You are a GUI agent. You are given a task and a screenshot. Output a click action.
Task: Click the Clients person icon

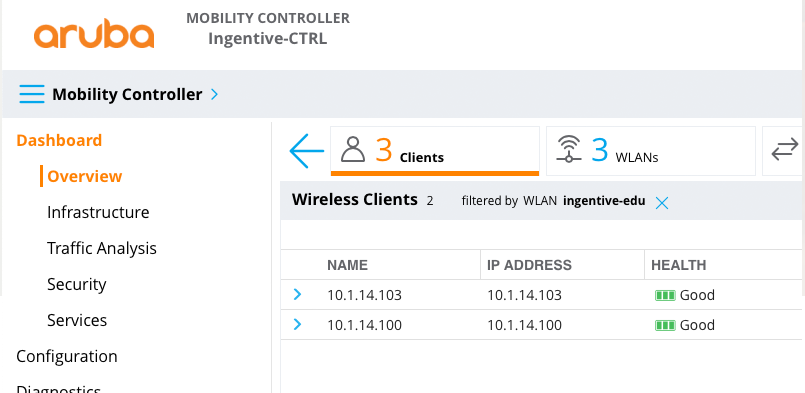pos(353,149)
